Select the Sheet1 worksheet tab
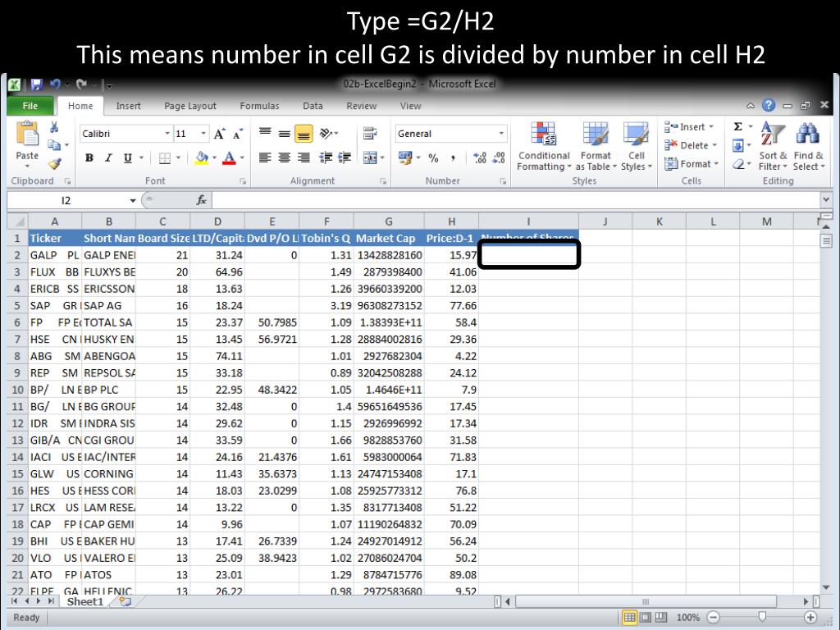 pos(84,601)
